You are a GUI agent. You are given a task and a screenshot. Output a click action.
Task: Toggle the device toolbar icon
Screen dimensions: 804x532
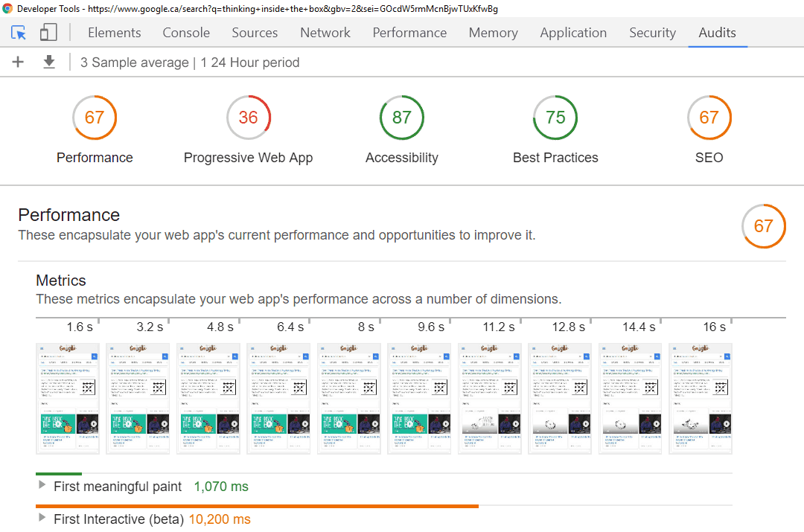48,33
